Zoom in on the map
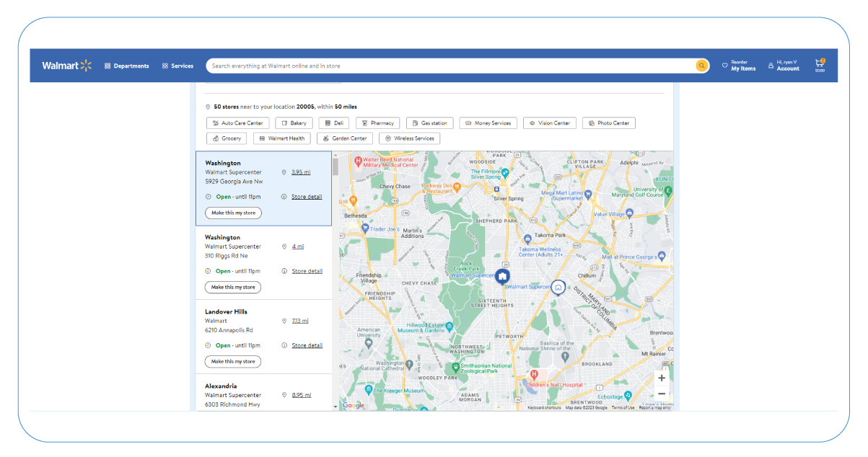The image size is (868, 457). click(662, 378)
